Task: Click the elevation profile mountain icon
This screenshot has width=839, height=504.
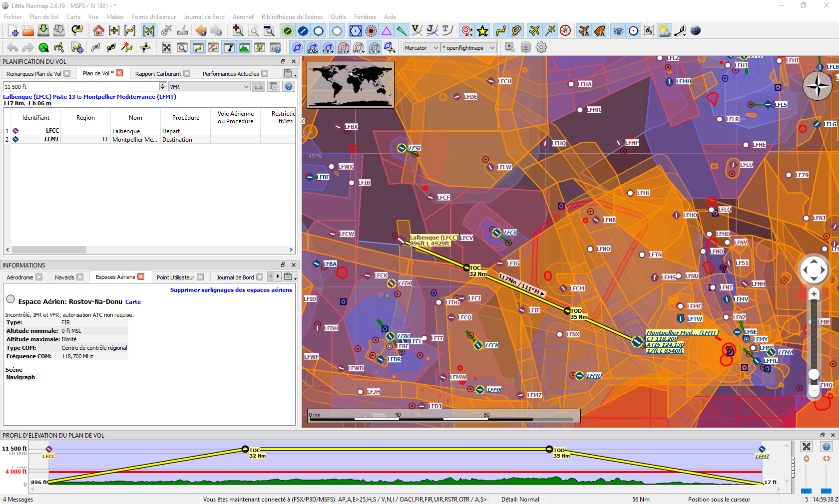Action: click(244, 47)
